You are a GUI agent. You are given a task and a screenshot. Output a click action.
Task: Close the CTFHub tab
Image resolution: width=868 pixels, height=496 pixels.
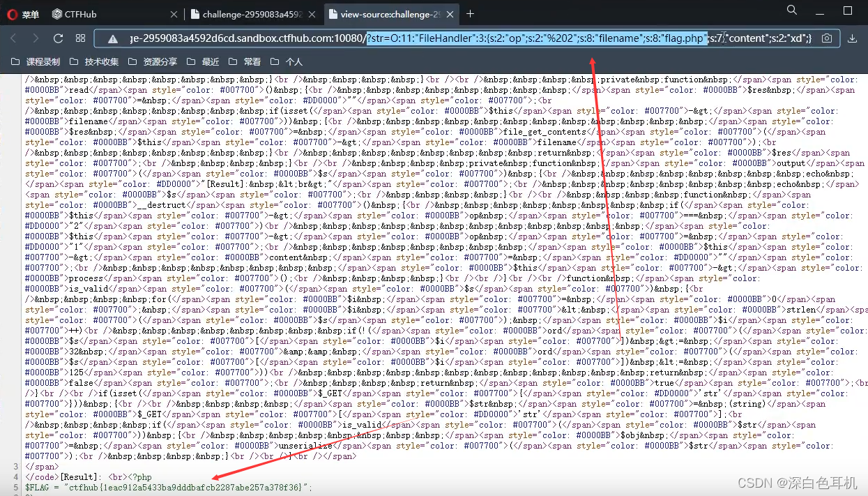click(174, 14)
